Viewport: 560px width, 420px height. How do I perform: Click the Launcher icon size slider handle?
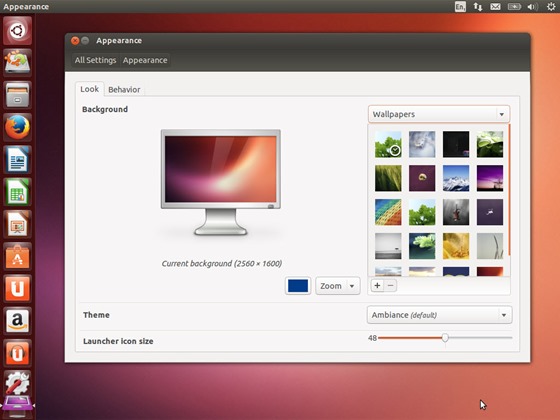445,338
